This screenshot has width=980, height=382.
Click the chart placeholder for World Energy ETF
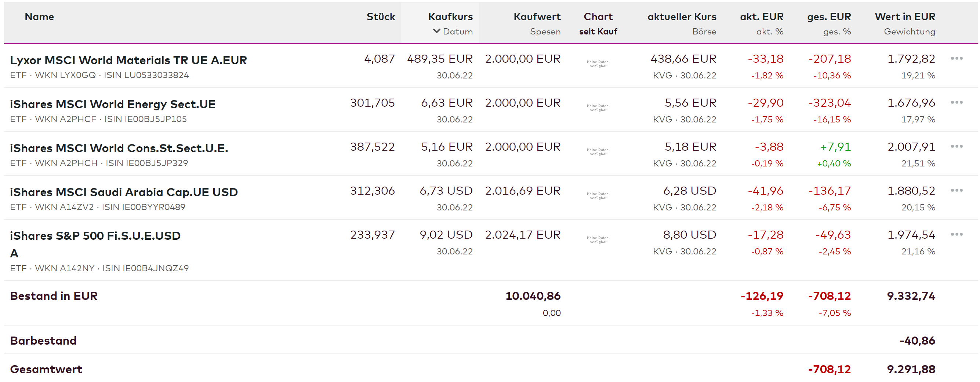(x=597, y=108)
